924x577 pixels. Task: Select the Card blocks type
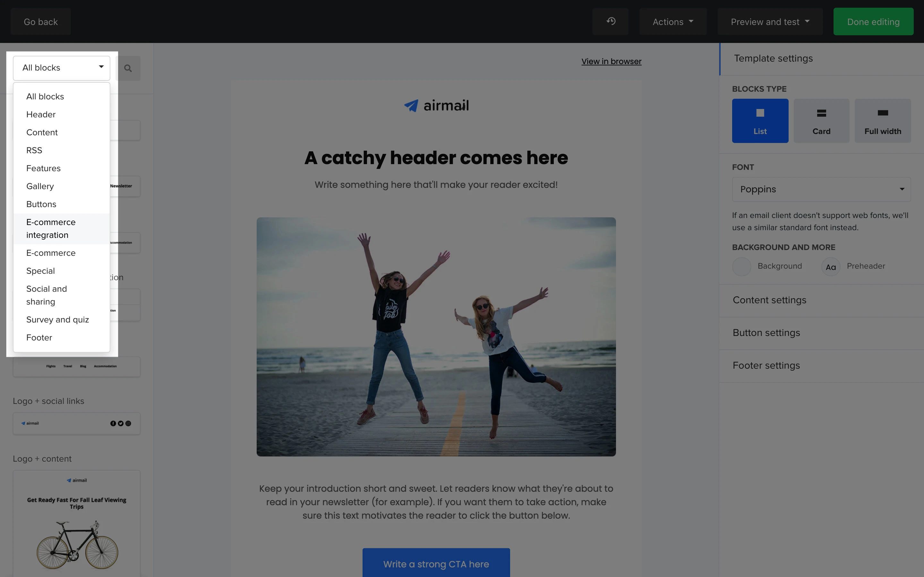[821, 121]
